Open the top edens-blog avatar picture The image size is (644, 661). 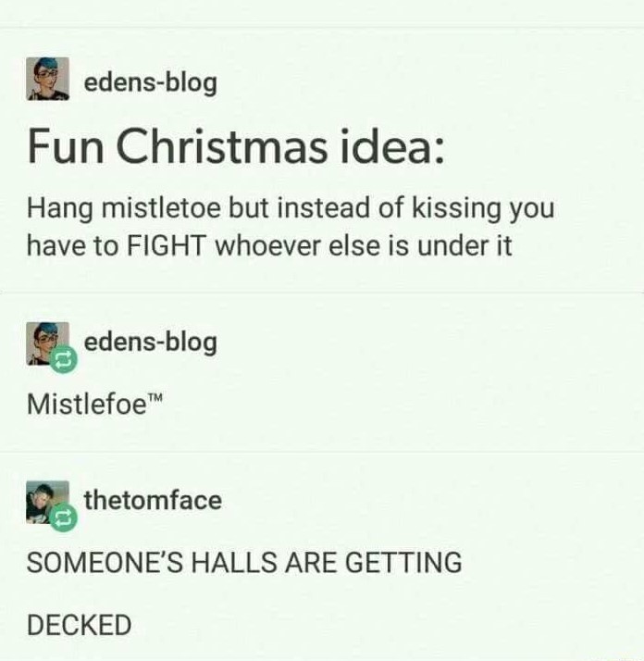point(47,79)
